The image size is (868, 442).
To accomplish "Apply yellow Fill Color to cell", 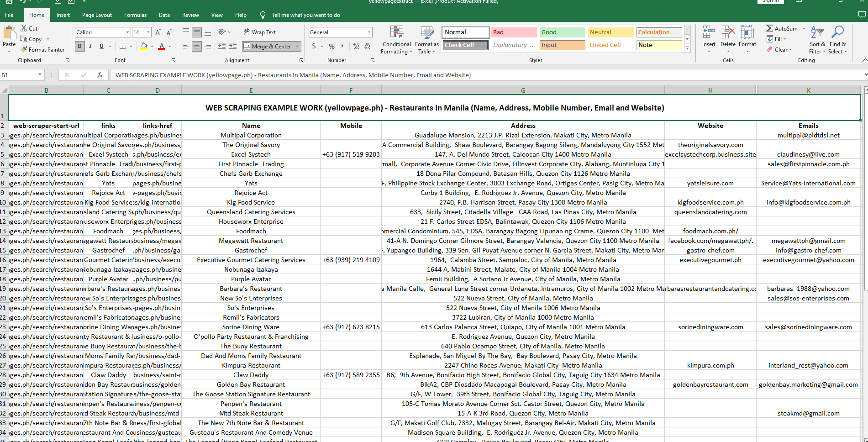I will 144,46.
